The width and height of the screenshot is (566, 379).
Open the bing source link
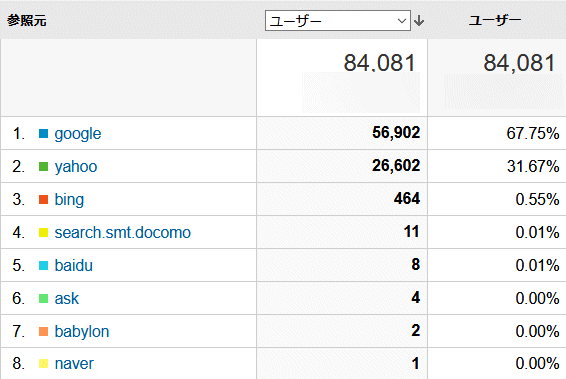pyautogui.click(x=69, y=200)
